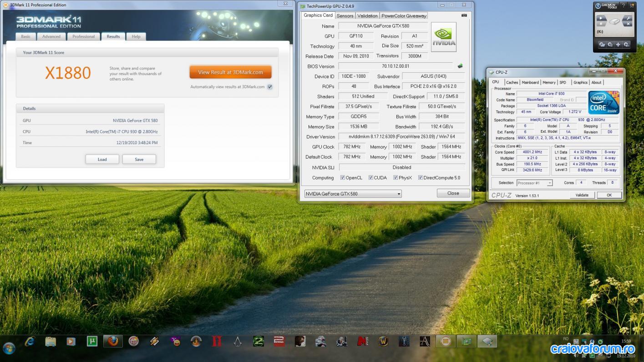This screenshot has height=362, width=644.
Task: Toggle automatically view results at 3DMark.com
Action: click(270, 87)
